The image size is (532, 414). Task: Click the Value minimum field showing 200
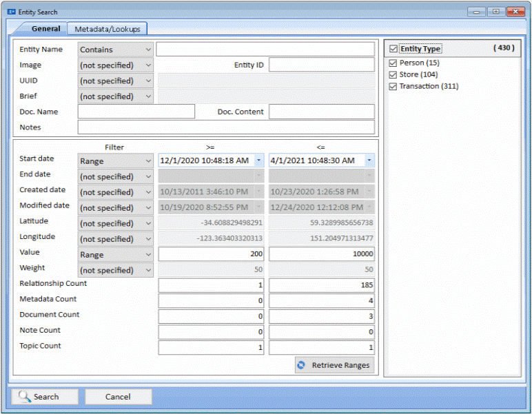[211, 254]
